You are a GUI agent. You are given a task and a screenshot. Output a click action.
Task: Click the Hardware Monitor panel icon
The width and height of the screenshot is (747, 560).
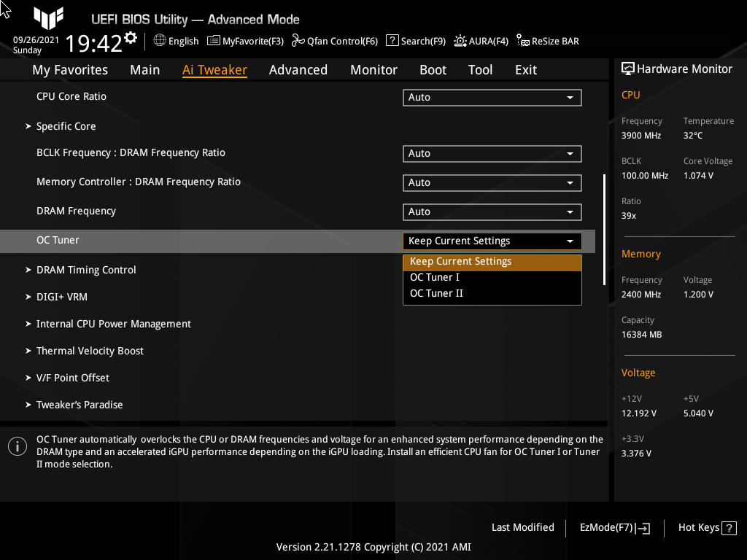pos(628,68)
